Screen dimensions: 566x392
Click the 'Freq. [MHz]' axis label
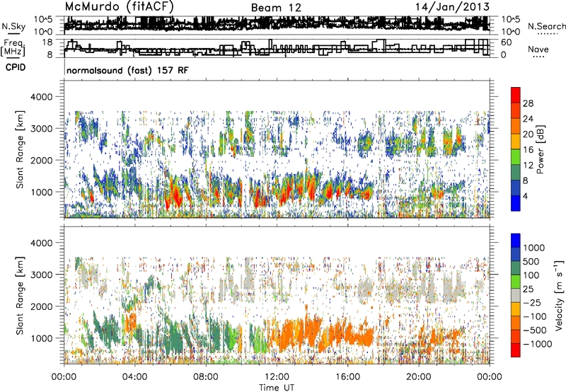pos(13,47)
